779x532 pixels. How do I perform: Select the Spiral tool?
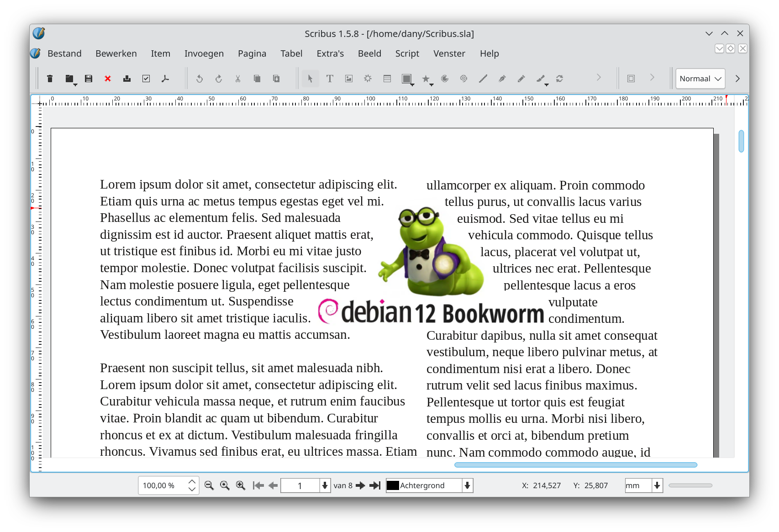pyautogui.click(x=464, y=79)
